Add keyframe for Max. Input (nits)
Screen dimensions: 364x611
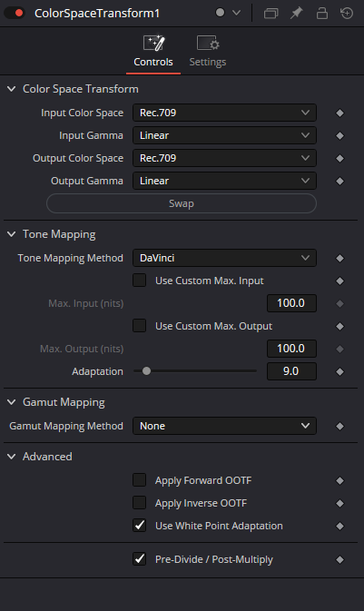pyautogui.click(x=339, y=303)
